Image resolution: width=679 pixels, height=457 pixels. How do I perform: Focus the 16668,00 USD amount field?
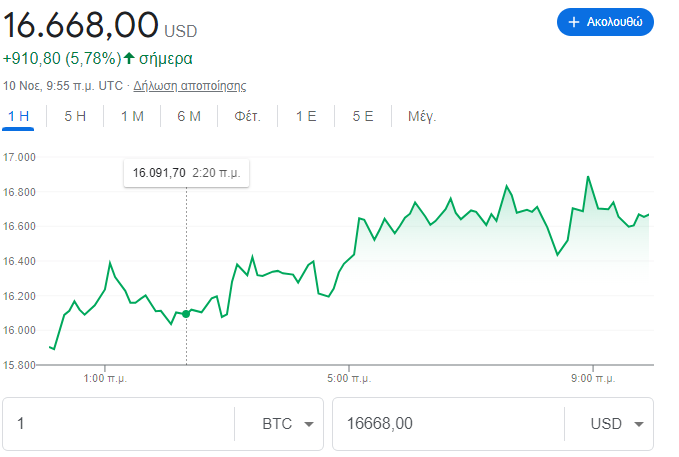pyautogui.click(x=447, y=424)
